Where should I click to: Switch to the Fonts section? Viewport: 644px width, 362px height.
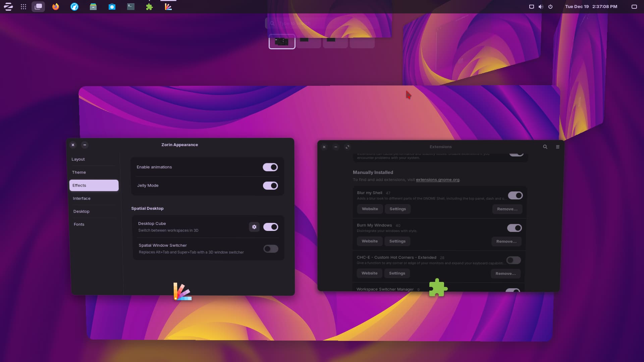tap(79, 224)
